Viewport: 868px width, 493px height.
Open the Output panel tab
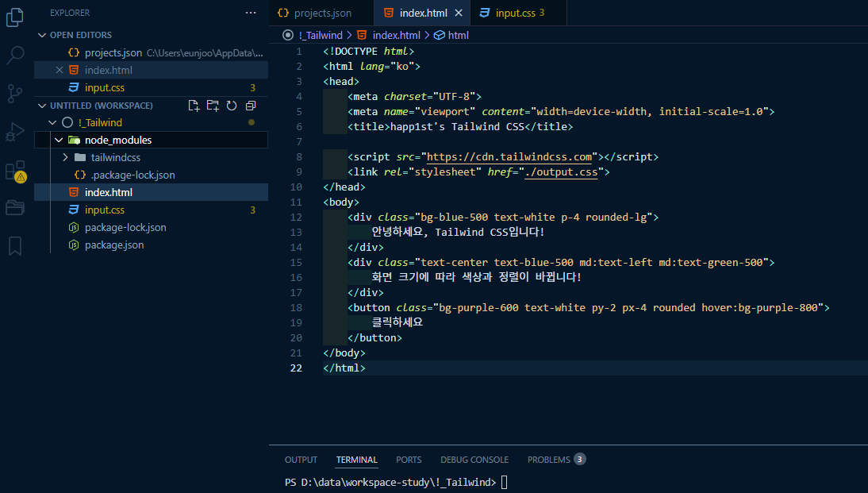pyautogui.click(x=301, y=460)
